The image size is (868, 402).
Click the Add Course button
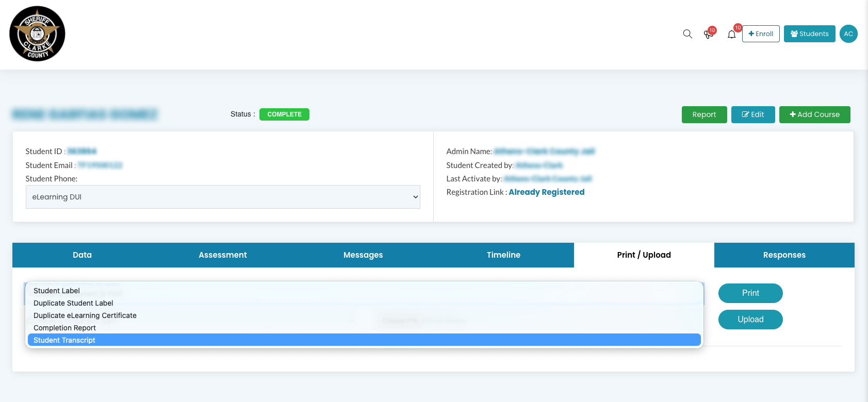pos(814,114)
